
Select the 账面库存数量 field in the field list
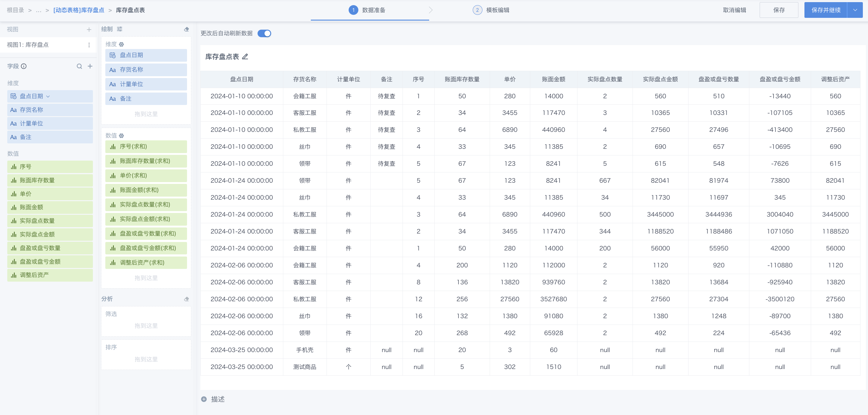[50, 180]
